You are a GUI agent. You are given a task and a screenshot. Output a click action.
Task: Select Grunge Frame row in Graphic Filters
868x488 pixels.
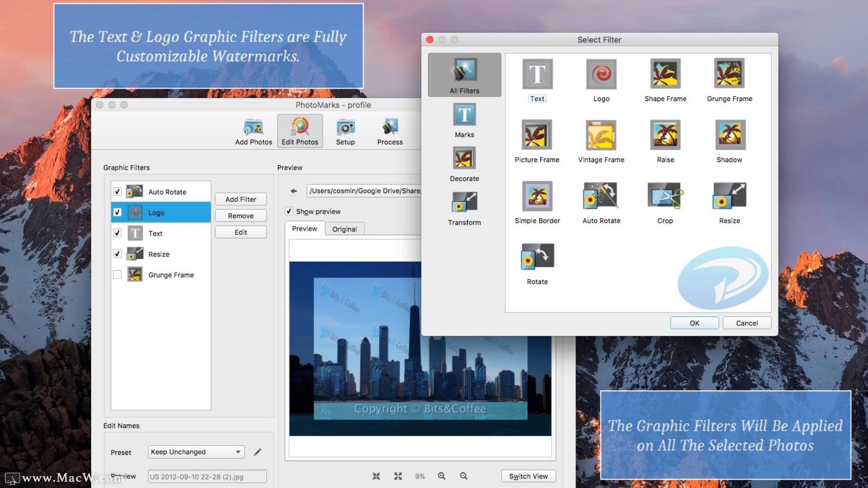click(161, 274)
